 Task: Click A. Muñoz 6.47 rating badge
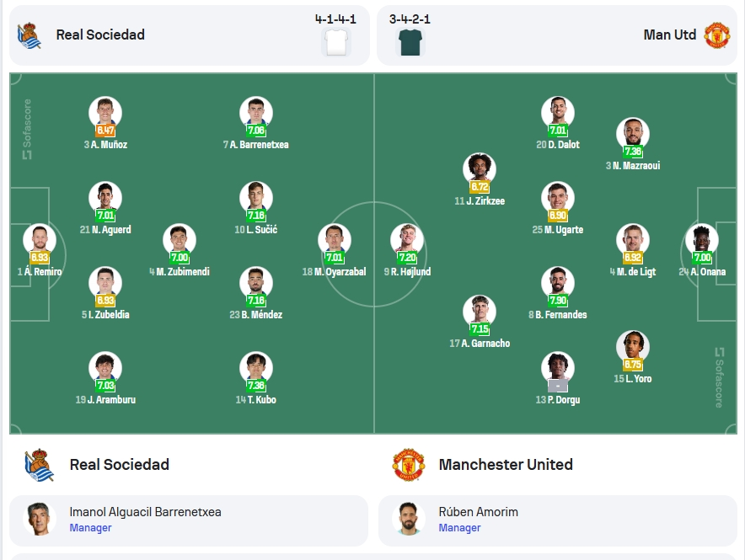coord(105,130)
